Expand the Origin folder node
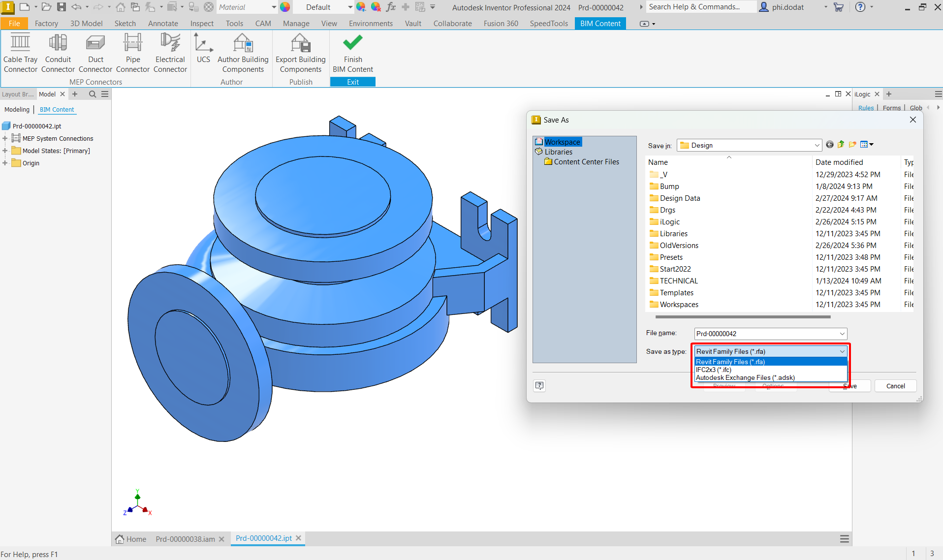 [5, 163]
